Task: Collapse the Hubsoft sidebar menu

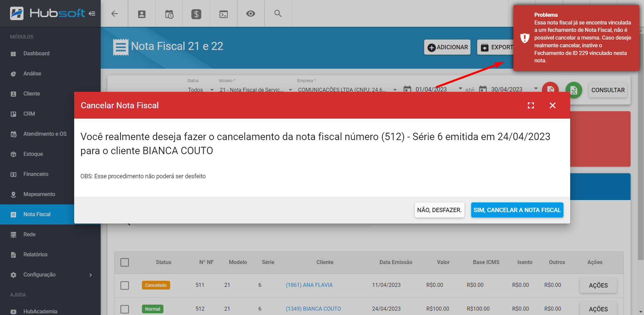Action: pyautogui.click(x=92, y=14)
